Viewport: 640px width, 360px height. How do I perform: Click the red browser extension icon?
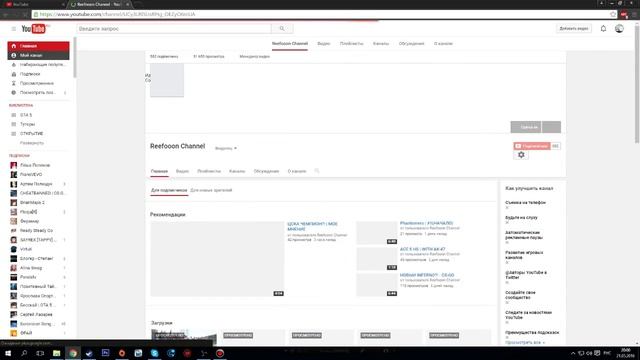pyautogui.click(x=624, y=15)
